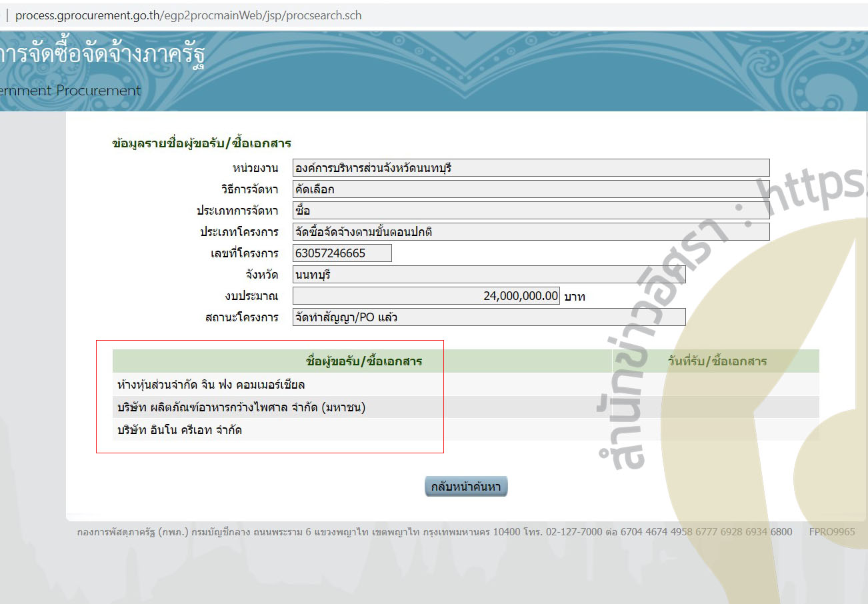Click the Government Procurement banner subtitle
Viewport: 868px width, 604px height.
point(70,91)
